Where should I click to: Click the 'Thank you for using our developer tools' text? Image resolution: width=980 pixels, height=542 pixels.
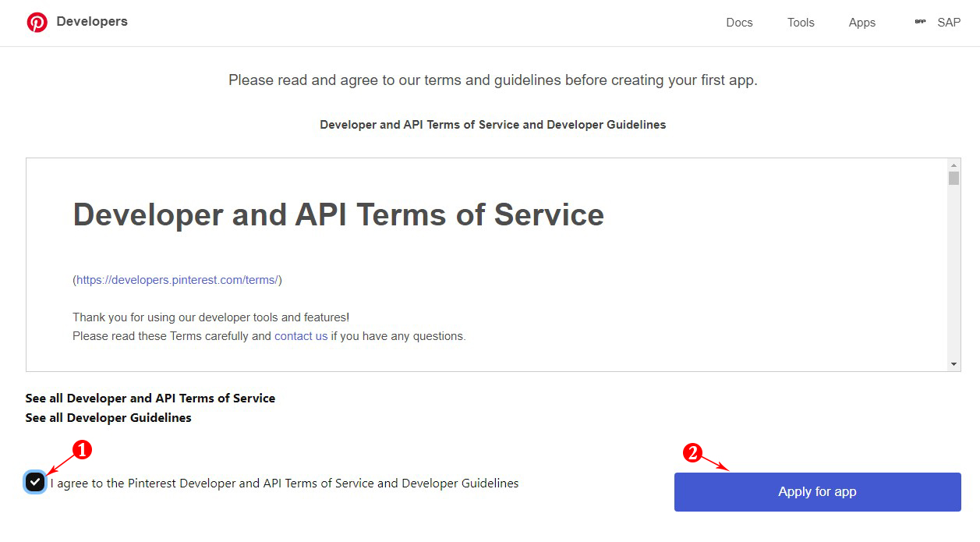211,317
